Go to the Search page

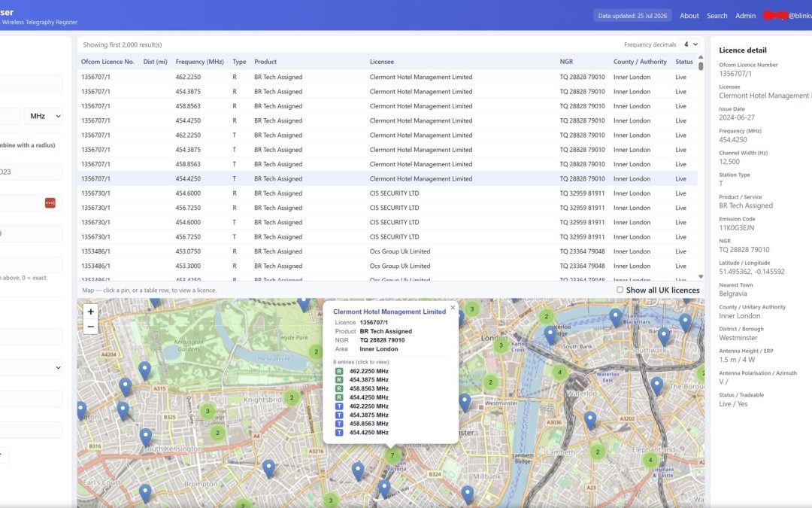pyautogui.click(x=717, y=16)
